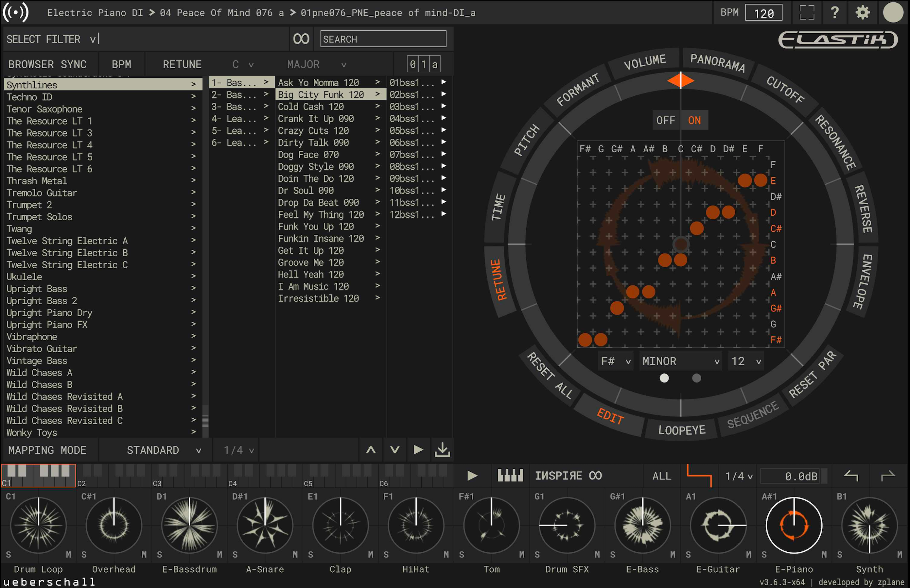
Task: Click the download arrow icon in browser
Action: [442, 450]
